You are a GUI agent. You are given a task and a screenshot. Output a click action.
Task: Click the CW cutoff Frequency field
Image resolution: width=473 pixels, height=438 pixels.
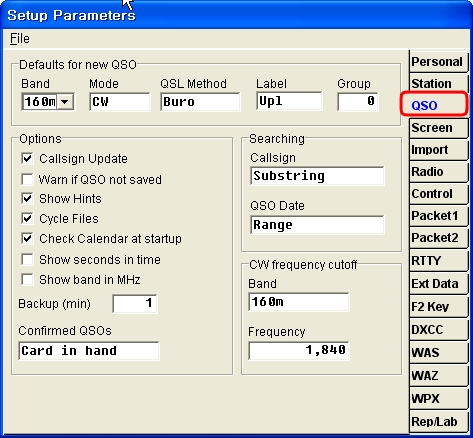coord(299,350)
